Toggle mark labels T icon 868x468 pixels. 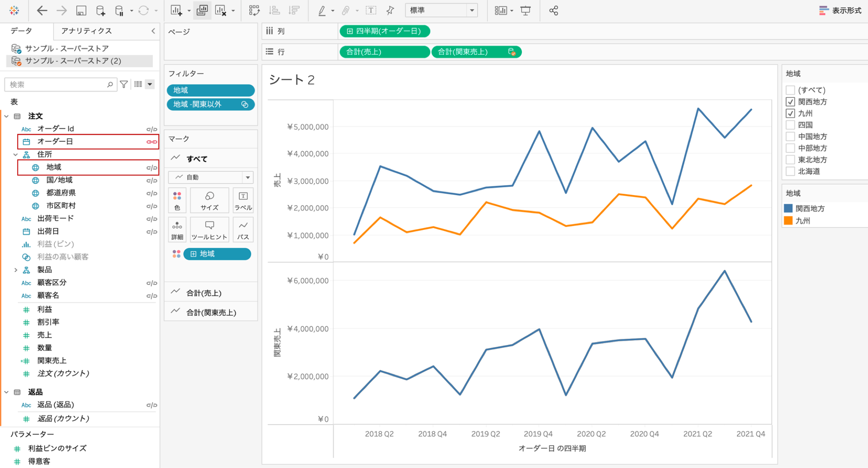pos(371,10)
